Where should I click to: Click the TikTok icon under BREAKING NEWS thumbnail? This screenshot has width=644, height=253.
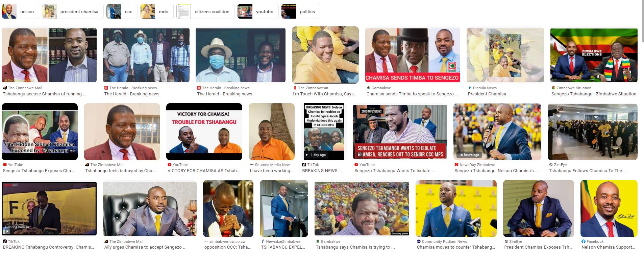[x=304, y=165]
